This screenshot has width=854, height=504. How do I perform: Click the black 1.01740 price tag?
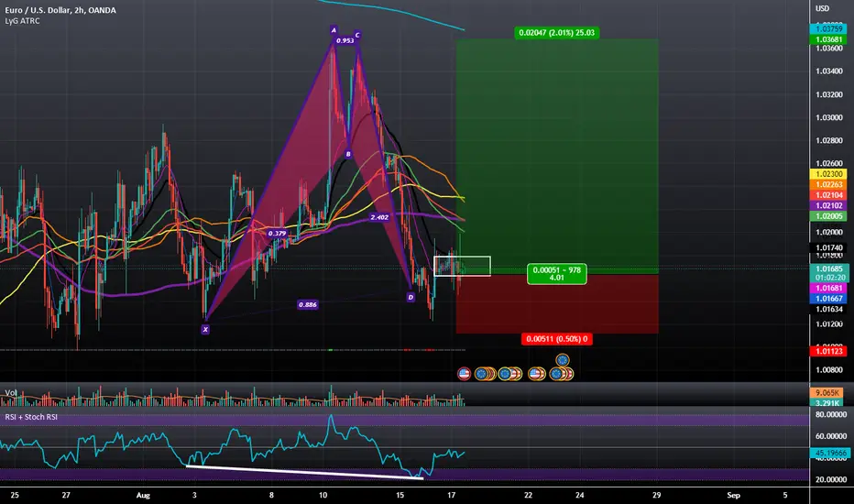coord(828,248)
